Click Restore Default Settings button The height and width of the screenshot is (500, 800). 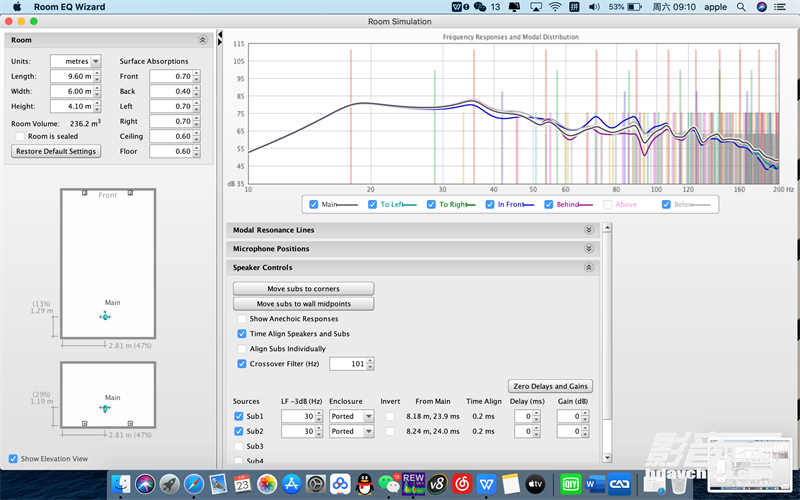(x=56, y=152)
